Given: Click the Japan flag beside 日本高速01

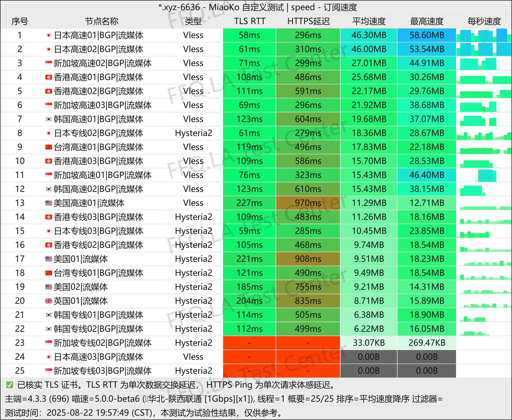Looking at the screenshot, I should pyautogui.click(x=49, y=35).
